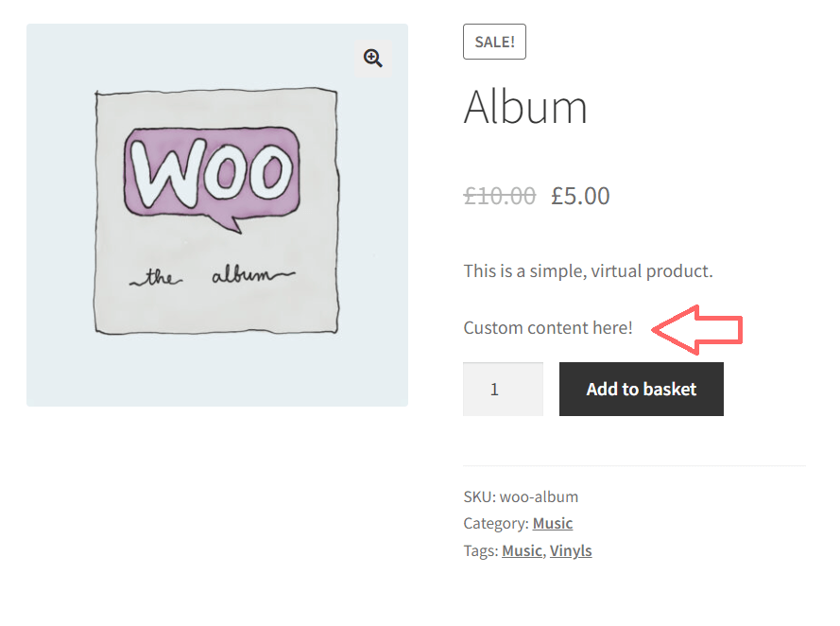The height and width of the screenshot is (626, 840).
Task: Click the divider line above product meta
Action: coord(635,462)
